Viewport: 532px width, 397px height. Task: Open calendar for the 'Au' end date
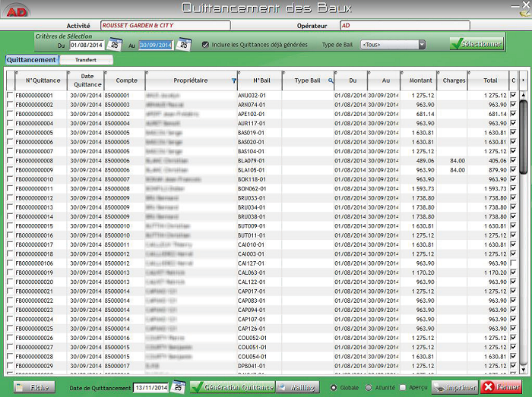click(183, 46)
